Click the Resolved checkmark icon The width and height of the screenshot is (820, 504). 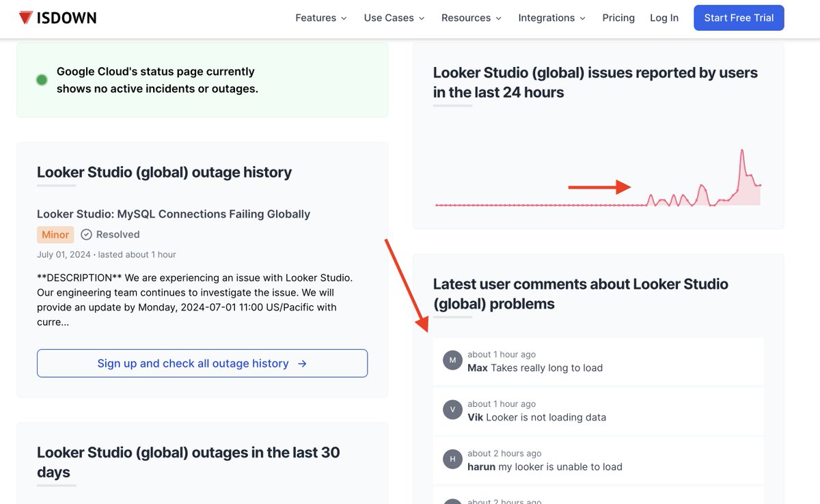tap(86, 234)
